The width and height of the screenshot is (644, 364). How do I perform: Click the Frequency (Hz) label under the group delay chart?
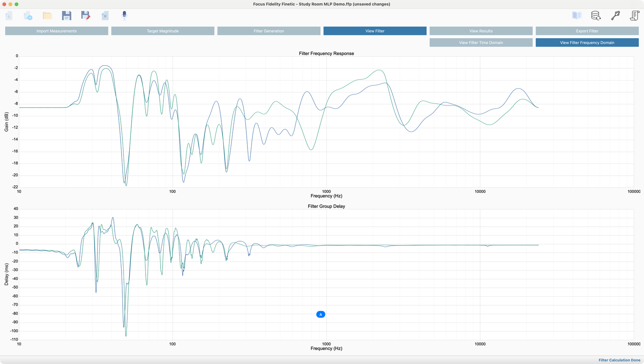click(x=326, y=348)
